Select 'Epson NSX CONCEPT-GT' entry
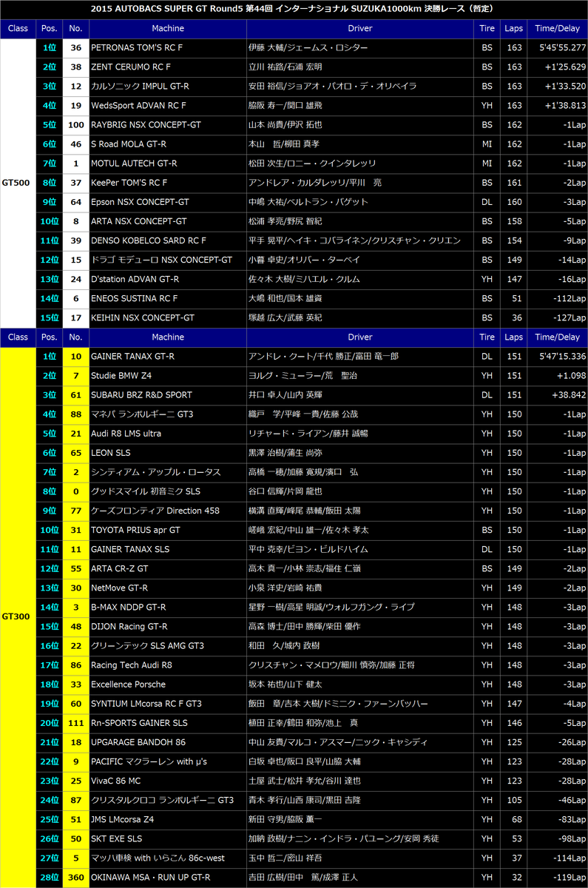The height and width of the screenshot is (888, 588). [x=167, y=202]
